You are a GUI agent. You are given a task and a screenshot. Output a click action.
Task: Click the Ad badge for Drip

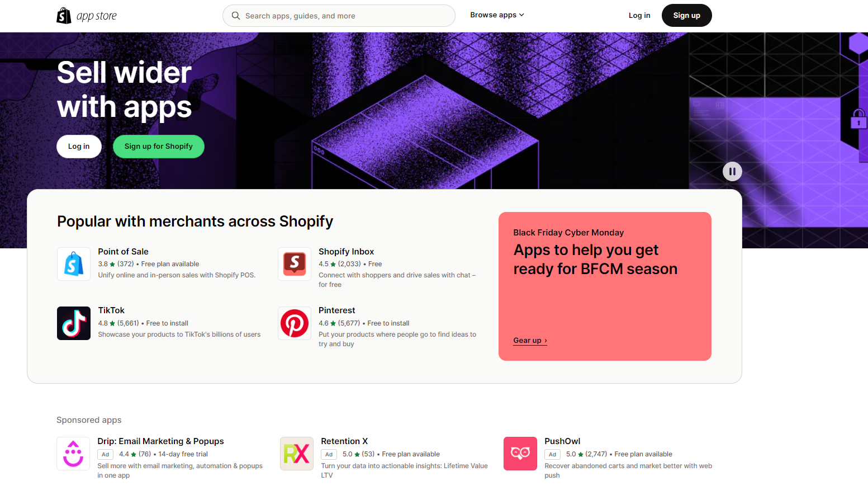(x=105, y=455)
